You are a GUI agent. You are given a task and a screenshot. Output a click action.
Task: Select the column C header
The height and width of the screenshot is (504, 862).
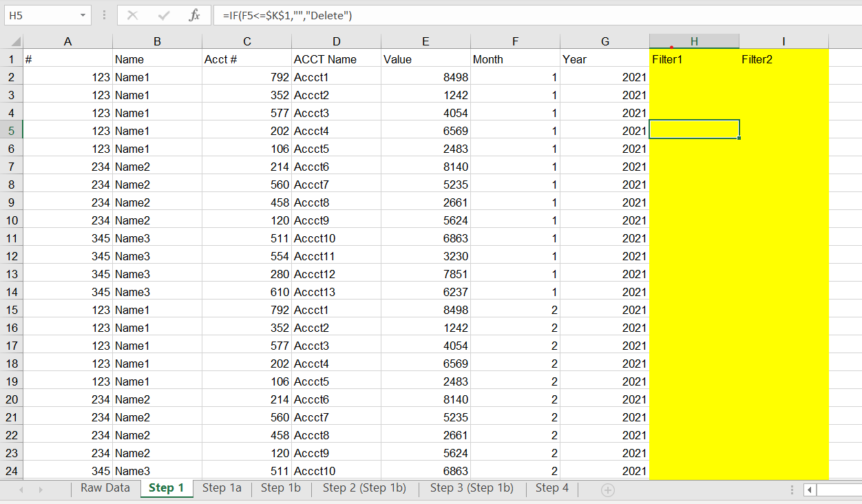click(246, 41)
